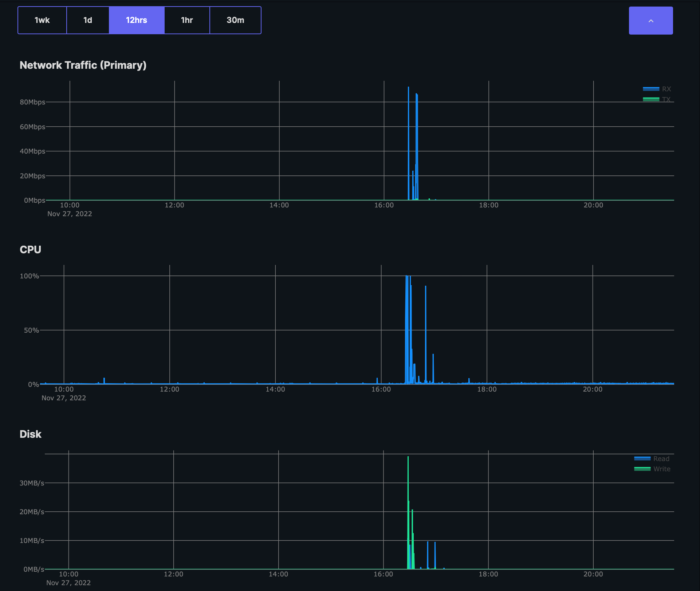This screenshot has height=591, width=700.
Task: Click the CPU spike reaching 100%
Action: 407,291
